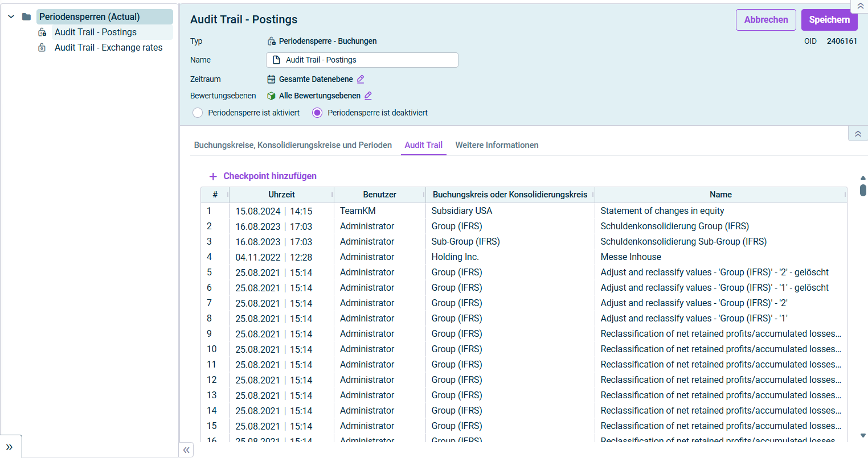Image resolution: width=868 pixels, height=458 pixels.
Task: Select Periodensperre ist deaktiviert
Action: click(317, 112)
